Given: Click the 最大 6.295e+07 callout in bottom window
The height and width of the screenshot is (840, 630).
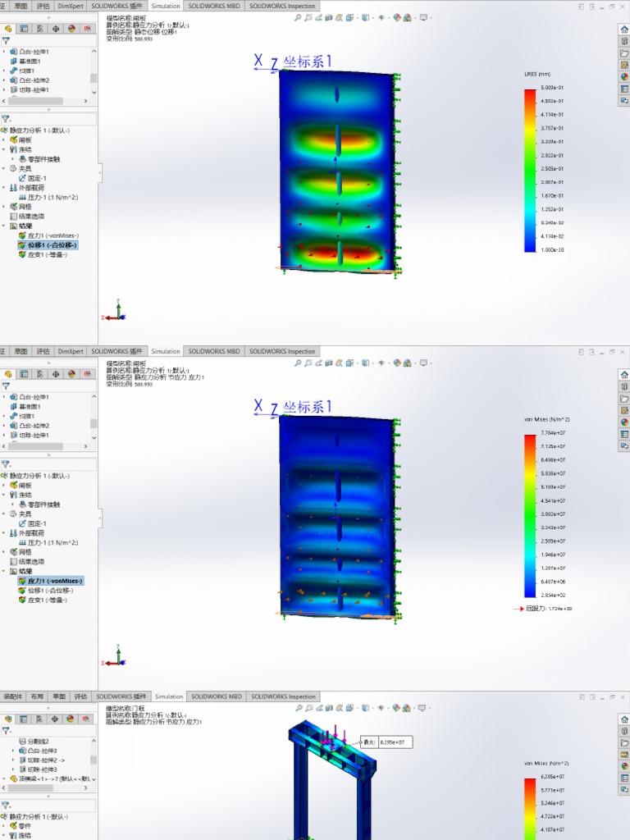Looking at the screenshot, I should [386, 742].
